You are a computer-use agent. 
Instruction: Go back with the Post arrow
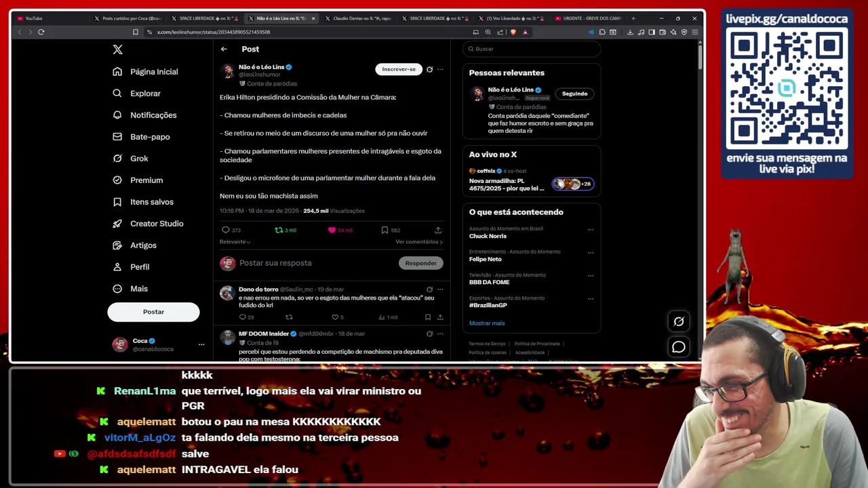point(224,49)
